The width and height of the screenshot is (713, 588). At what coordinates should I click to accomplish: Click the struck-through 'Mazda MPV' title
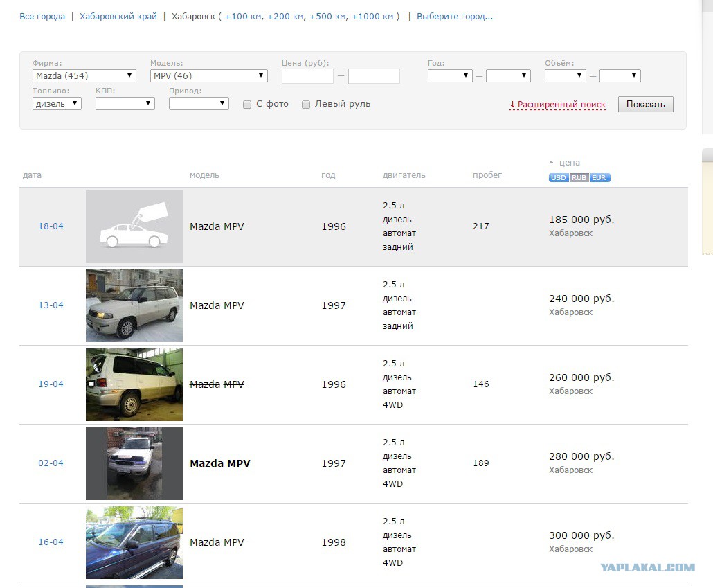click(x=217, y=384)
